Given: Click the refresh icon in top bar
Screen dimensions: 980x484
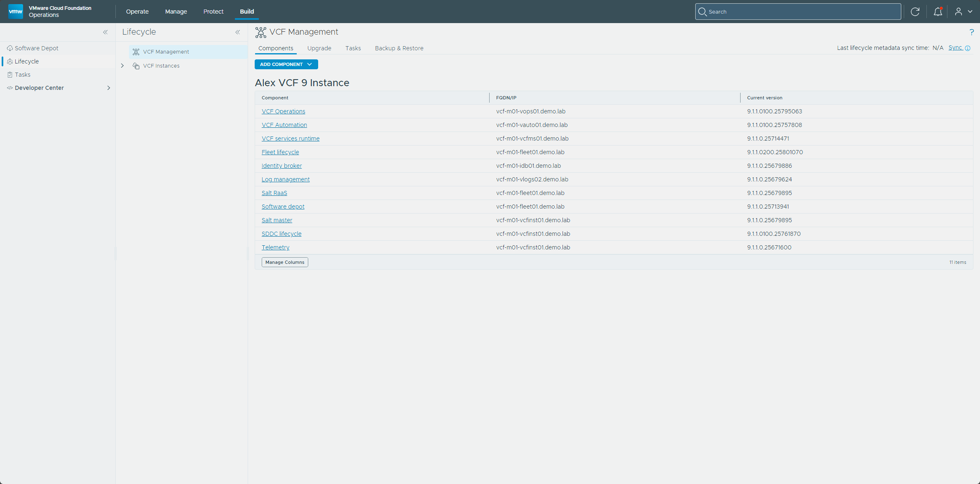Looking at the screenshot, I should [915, 12].
